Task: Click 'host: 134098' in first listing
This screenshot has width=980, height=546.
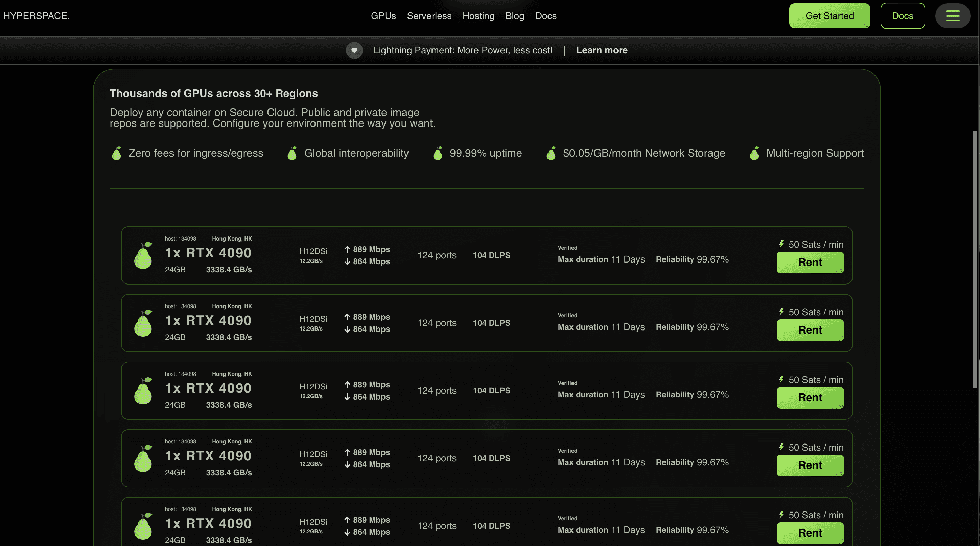Action: [x=180, y=238]
